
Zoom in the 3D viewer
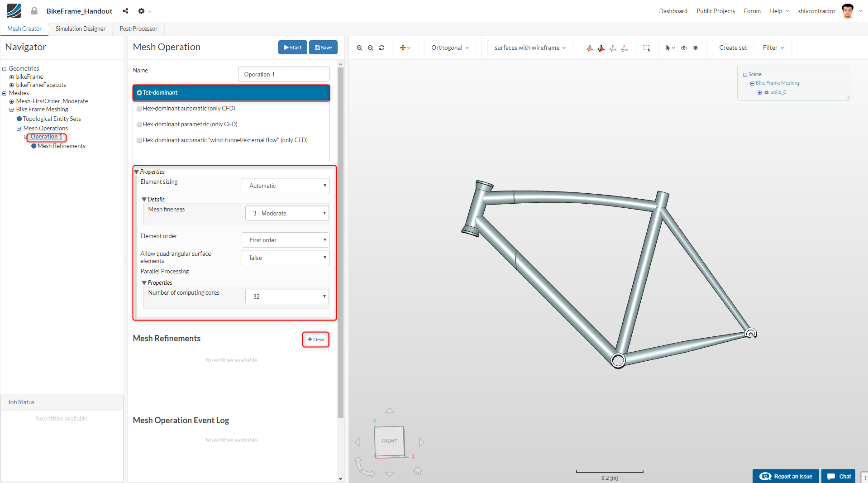coord(359,48)
